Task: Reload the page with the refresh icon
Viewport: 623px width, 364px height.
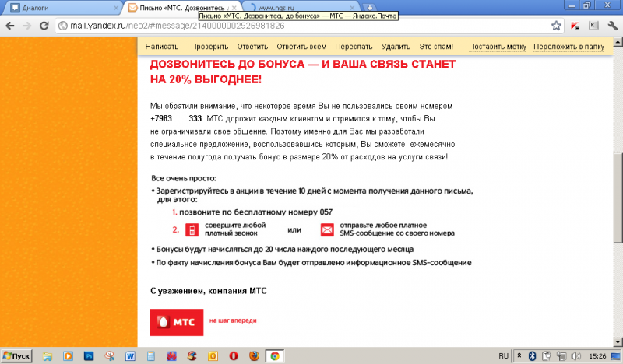Action: pyautogui.click(x=43, y=25)
